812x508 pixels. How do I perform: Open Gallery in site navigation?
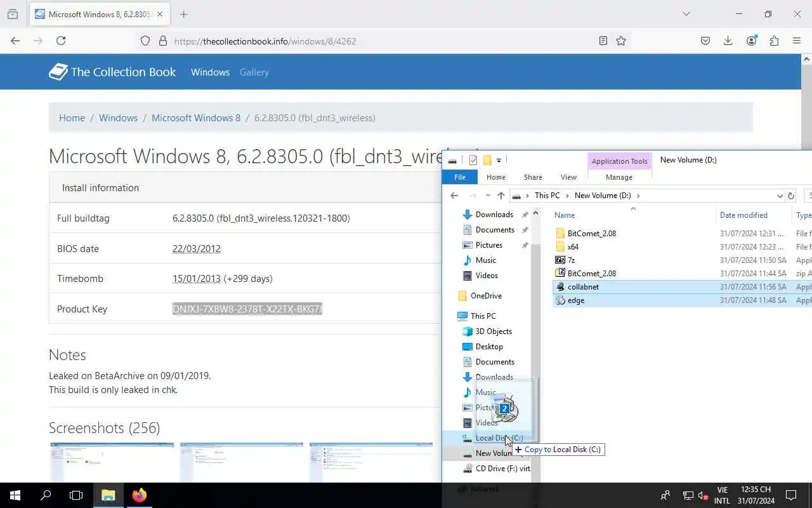click(x=254, y=72)
